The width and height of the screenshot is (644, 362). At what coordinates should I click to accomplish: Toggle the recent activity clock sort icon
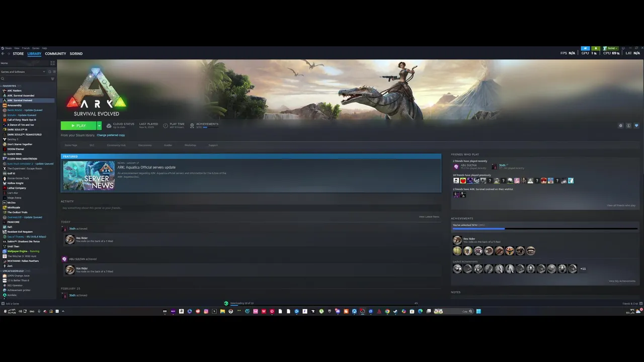click(50, 72)
